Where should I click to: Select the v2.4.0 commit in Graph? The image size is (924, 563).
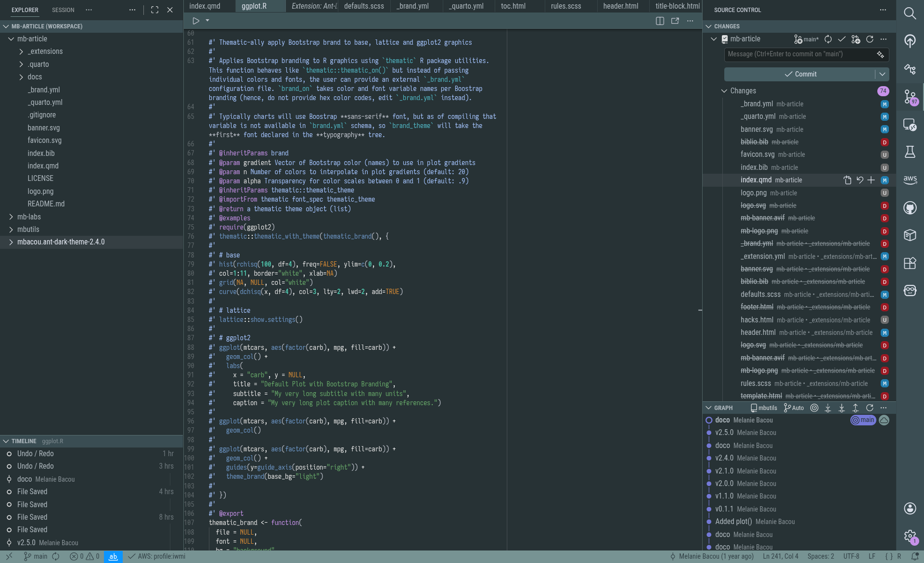[799, 458]
